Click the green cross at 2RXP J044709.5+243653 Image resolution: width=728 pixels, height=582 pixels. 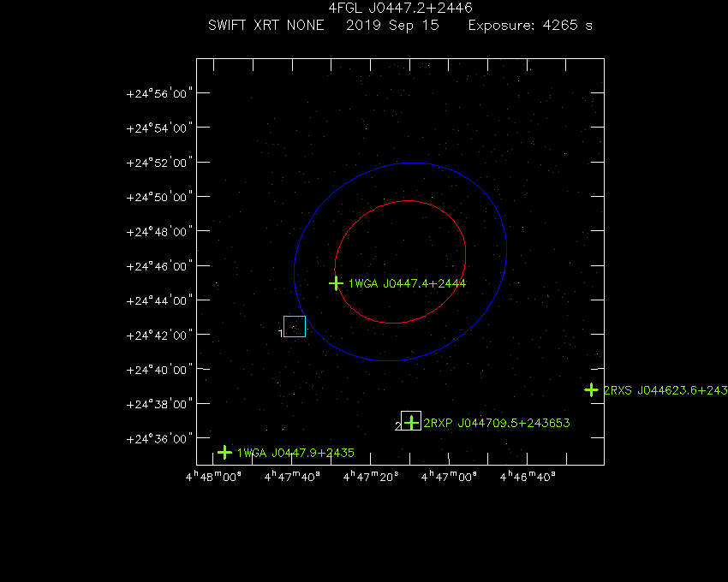[x=411, y=423]
